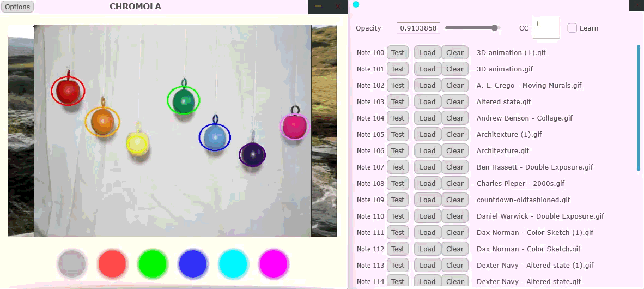This screenshot has height=289, width=644.
Task: Select the pink ornament ball
Action: click(x=294, y=127)
